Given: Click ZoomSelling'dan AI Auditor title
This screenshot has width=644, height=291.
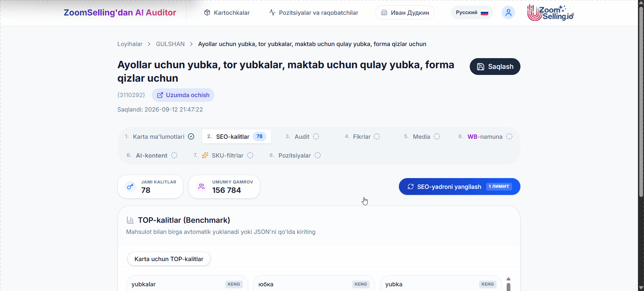Looking at the screenshot, I should click(120, 13).
